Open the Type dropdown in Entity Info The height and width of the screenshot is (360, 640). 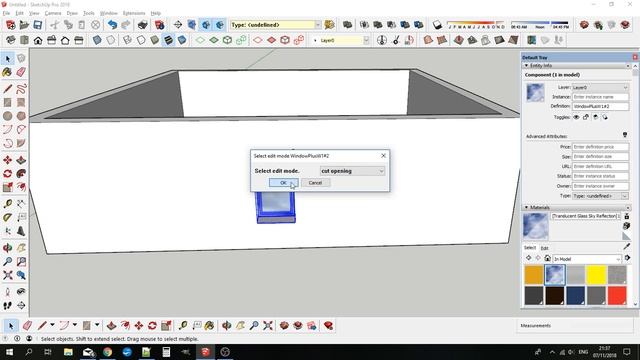tap(600, 196)
